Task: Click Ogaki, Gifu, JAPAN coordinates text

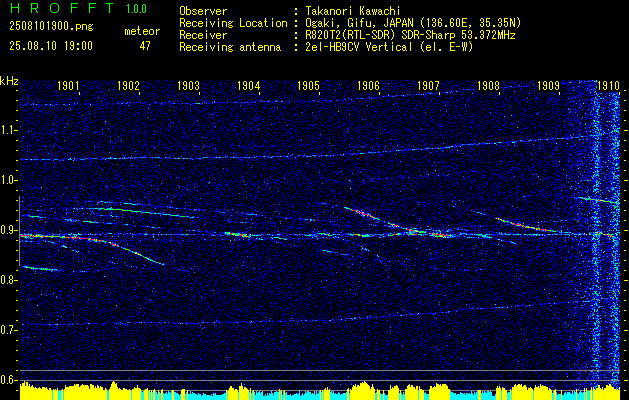Action: coord(412,23)
